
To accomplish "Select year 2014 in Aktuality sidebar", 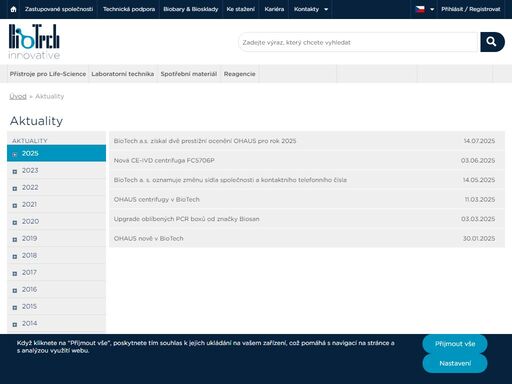I will [x=56, y=323].
